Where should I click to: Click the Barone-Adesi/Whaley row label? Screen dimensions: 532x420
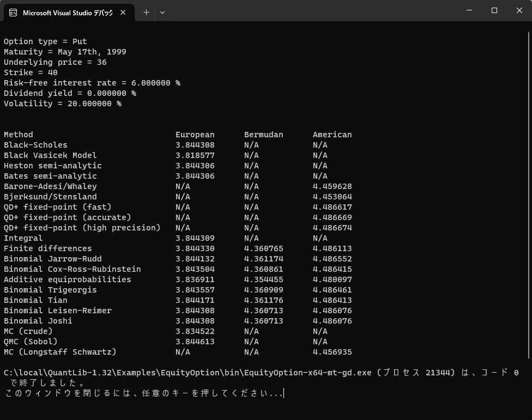coord(50,186)
